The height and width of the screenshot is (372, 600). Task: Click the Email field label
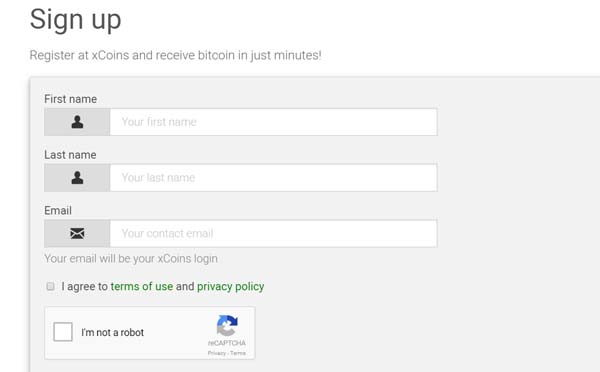(58, 210)
